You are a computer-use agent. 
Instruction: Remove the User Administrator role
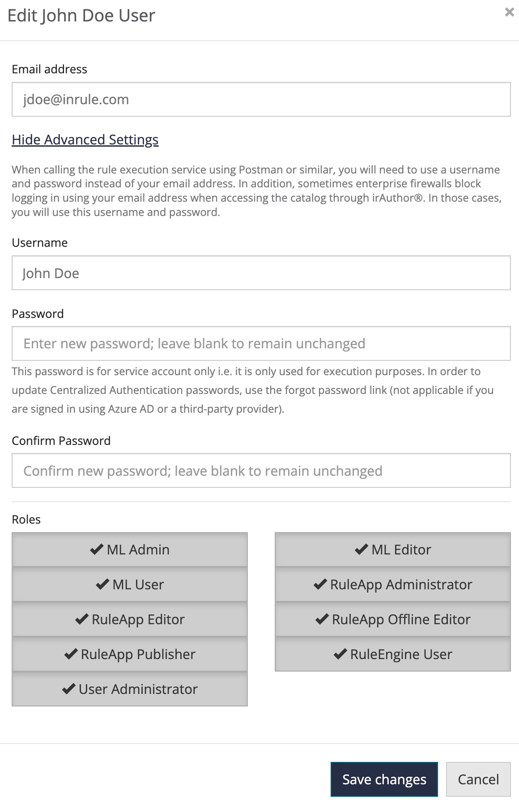click(x=130, y=689)
